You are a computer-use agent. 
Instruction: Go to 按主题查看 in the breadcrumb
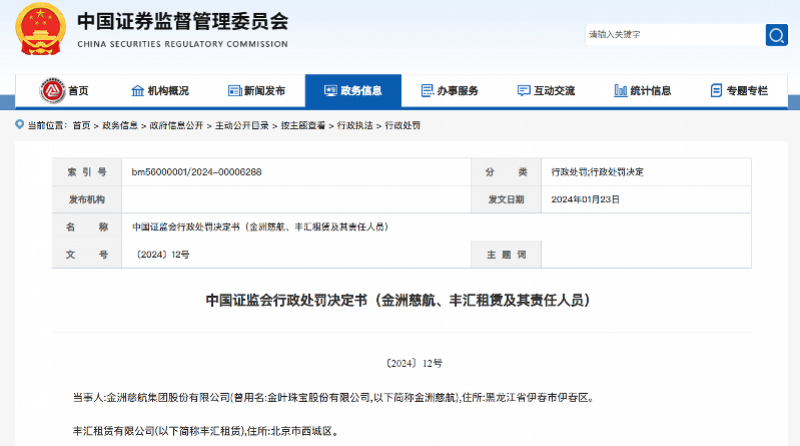(303, 126)
